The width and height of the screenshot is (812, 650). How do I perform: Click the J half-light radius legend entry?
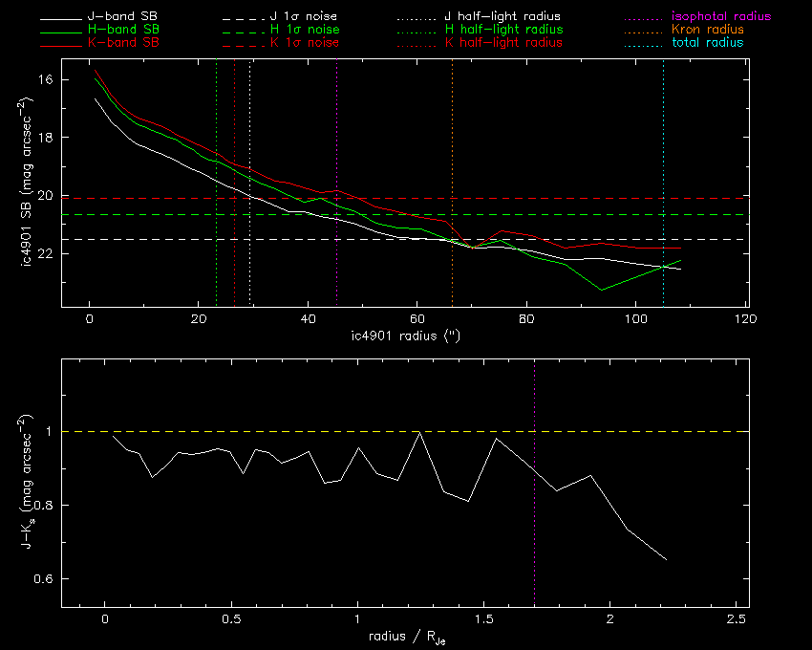(503, 17)
